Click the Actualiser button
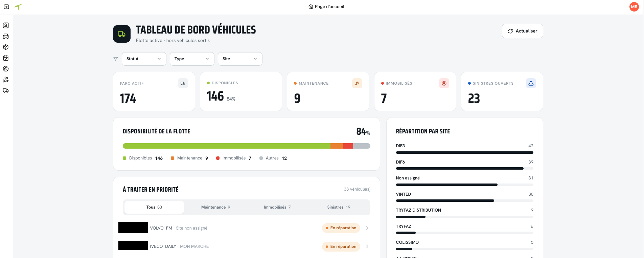This screenshot has height=258, width=644. (523, 31)
